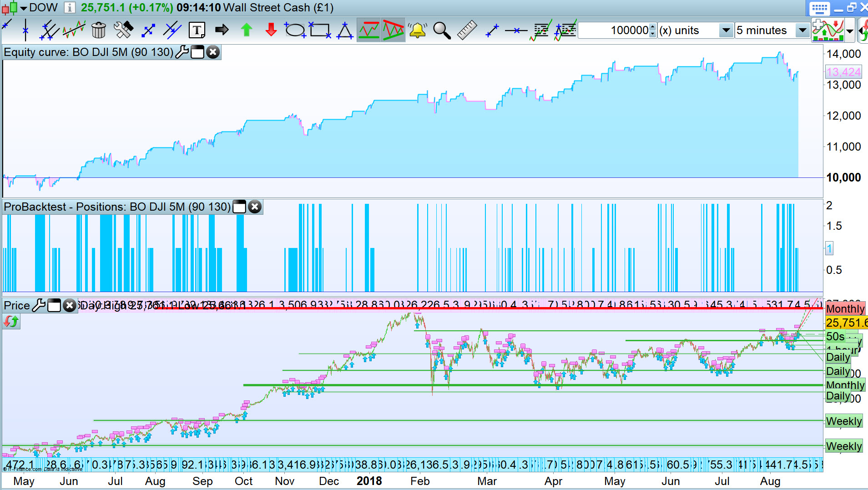Viewport: 868px width, 490px height.
Task: Toggle the red-green swap arrows in Price panel
Action: pyautogui.click(x=11, y=322)
